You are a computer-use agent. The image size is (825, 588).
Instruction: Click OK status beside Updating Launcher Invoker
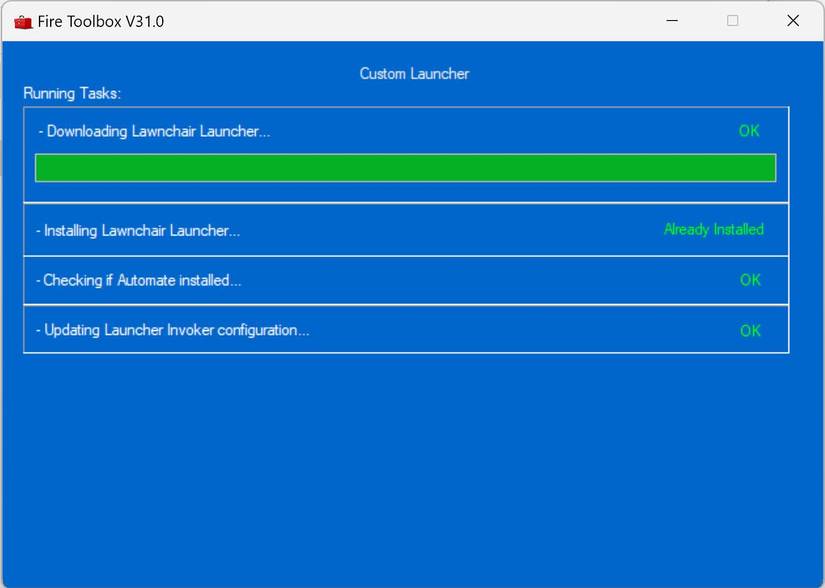pos(750,331)
